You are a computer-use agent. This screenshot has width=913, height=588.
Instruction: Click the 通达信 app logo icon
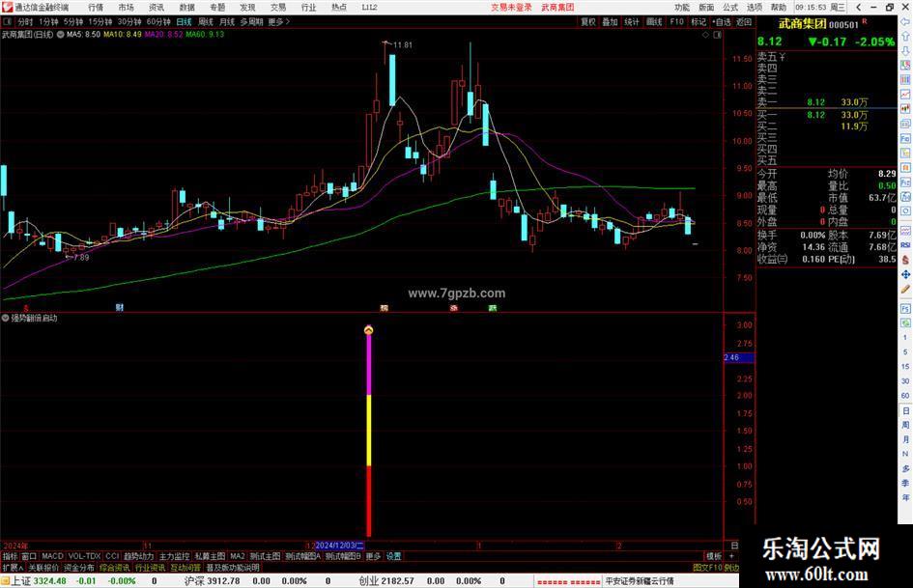tap(7, 7)
